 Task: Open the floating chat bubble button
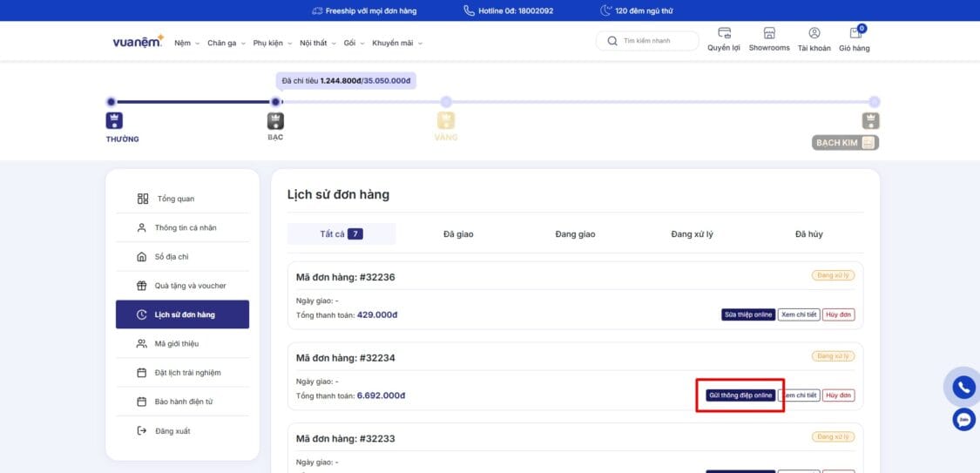963,419
